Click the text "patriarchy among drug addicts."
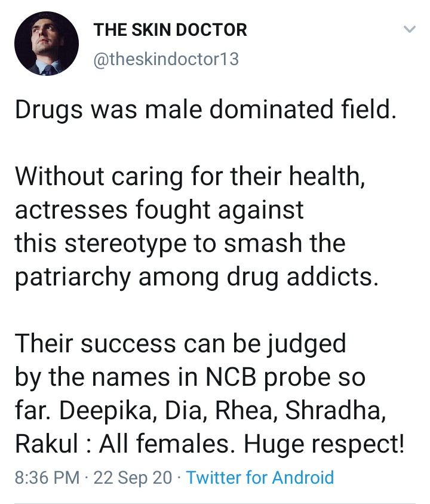The width and height of the screenshot is (430, 504). 196,277
